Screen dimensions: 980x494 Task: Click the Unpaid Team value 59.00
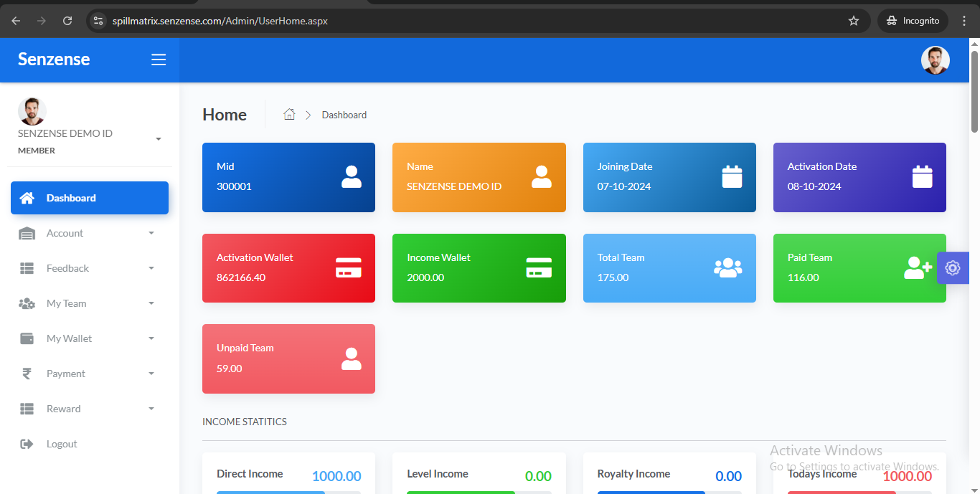(230, 369)
